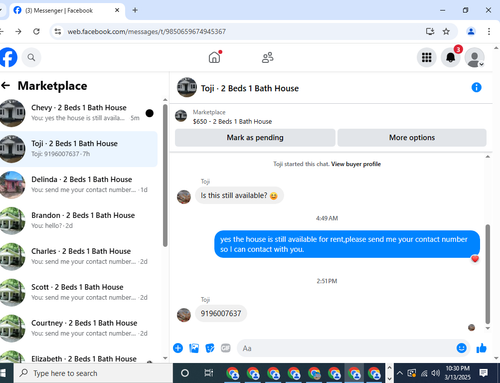Open the taskbar clock showing 10:30 PM
Image resolution: width=500 pixels, height=383 pixels.
click(x=457, y=373)
